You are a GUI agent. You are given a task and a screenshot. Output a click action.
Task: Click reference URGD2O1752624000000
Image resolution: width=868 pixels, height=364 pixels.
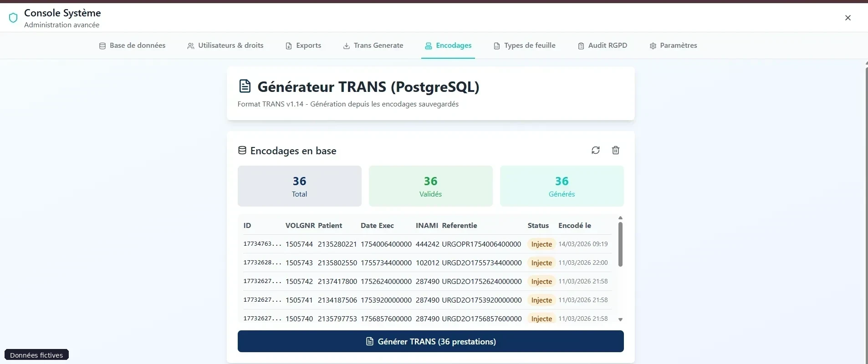[x=482, y=282]
